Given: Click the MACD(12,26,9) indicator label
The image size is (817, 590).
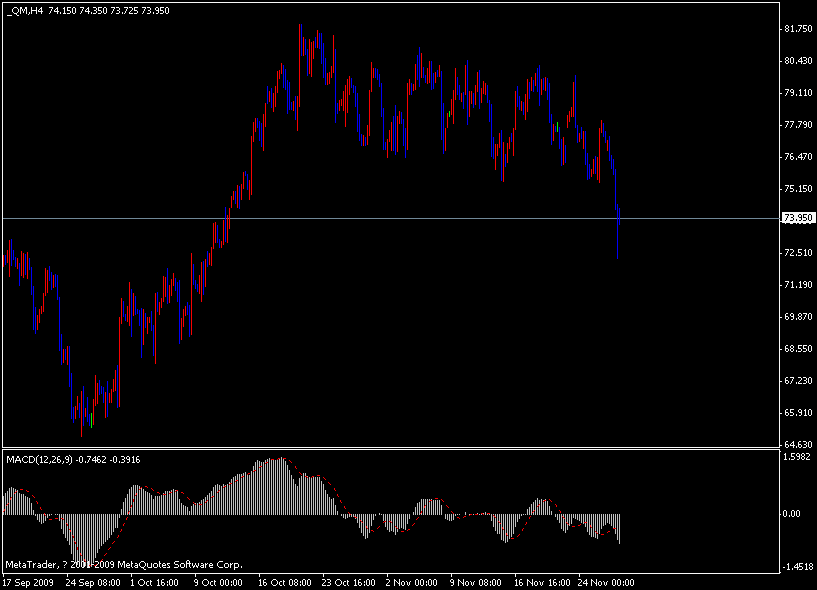Looking at the screenshot, I should [40, 459].
